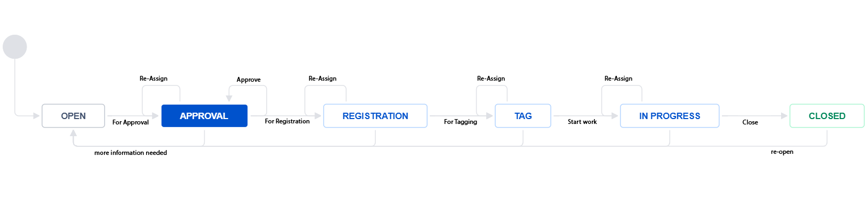This screenshot has height=220, width=868.
Task: Select the REGISTRATION status node
Action: point(375,116)
